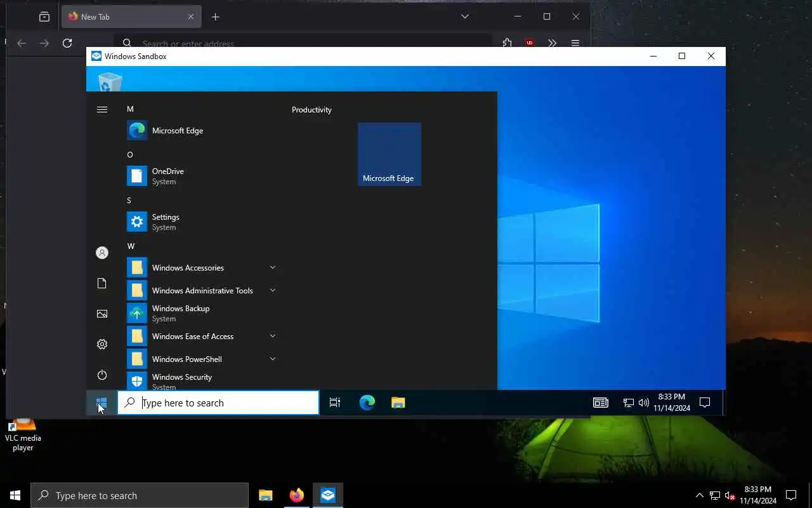Viewport: 812px width, 508px height.
Task: Click the host muted volume icon
Action: click(x=730, y=495)
